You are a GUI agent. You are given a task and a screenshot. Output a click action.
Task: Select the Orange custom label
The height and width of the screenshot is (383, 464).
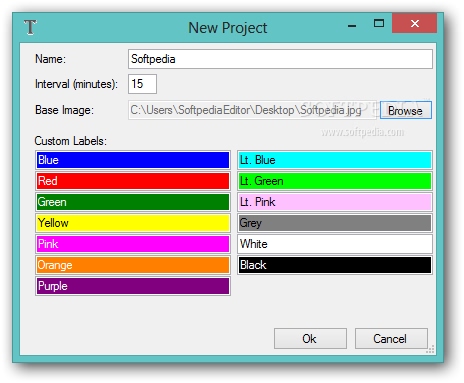click(x=133, y=265)
